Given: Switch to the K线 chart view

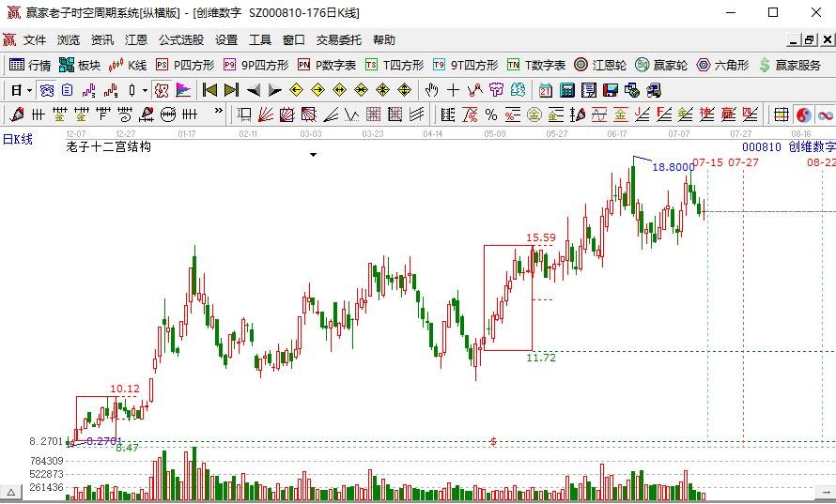Looking at the screenshot, I should pyautogui.click(x=128, y=65).
